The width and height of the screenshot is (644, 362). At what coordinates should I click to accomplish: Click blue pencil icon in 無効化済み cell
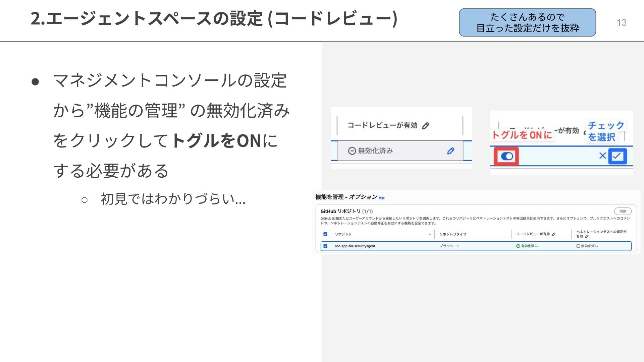click(450, 151)
